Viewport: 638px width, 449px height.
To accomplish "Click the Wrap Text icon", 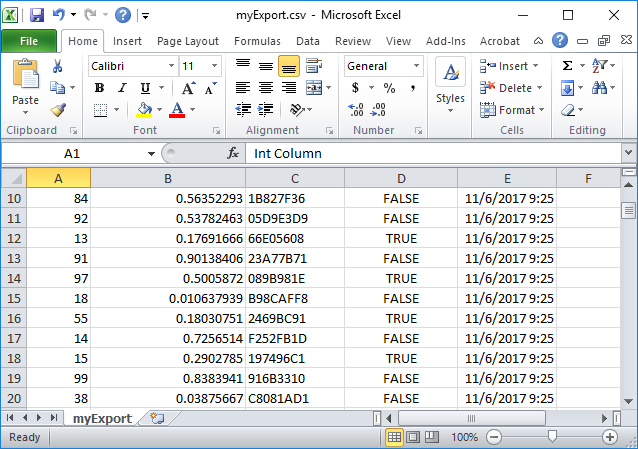I will point(314,66).
